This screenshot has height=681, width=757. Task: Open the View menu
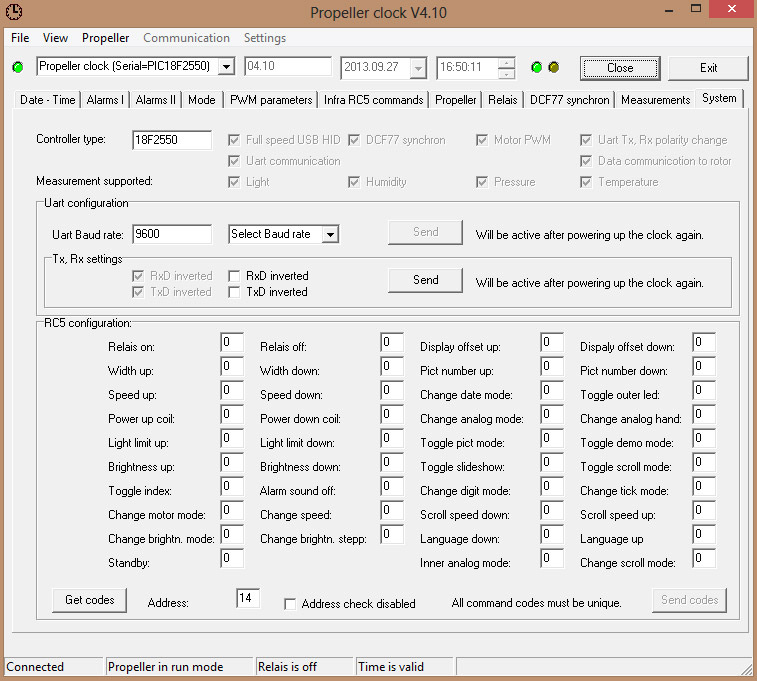point(55,38)
